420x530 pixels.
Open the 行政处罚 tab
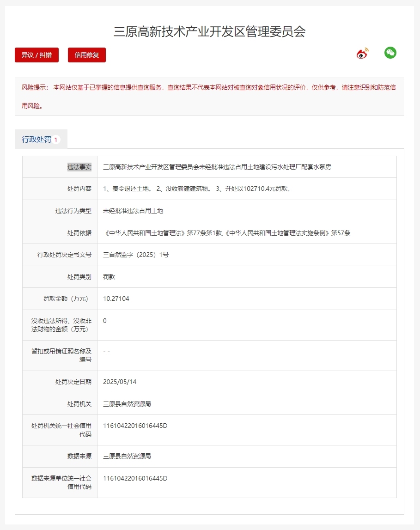[41, 139]
